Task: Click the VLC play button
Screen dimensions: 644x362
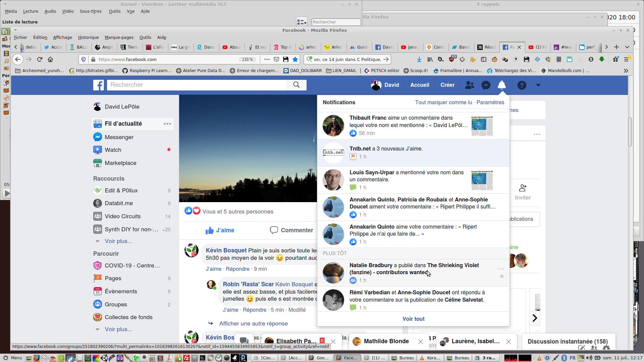Action: pos(6,193)
